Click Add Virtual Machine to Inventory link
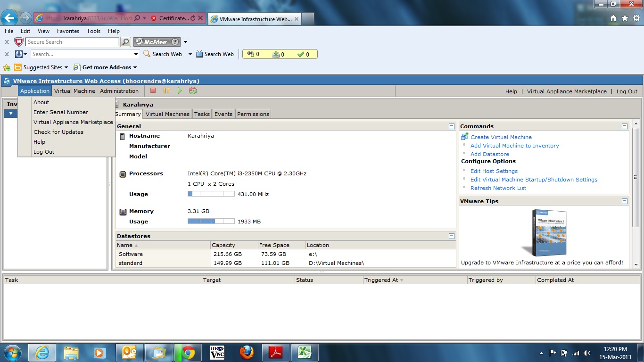 (x=515, y=146)
